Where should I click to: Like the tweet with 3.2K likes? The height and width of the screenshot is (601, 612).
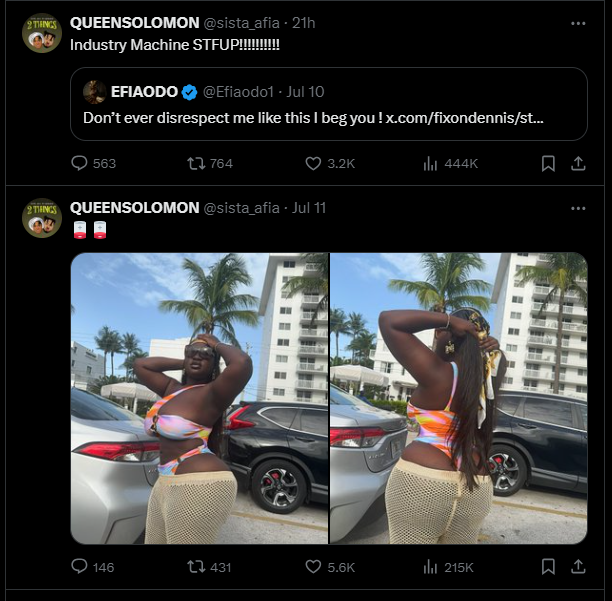[x=313, y=163]
